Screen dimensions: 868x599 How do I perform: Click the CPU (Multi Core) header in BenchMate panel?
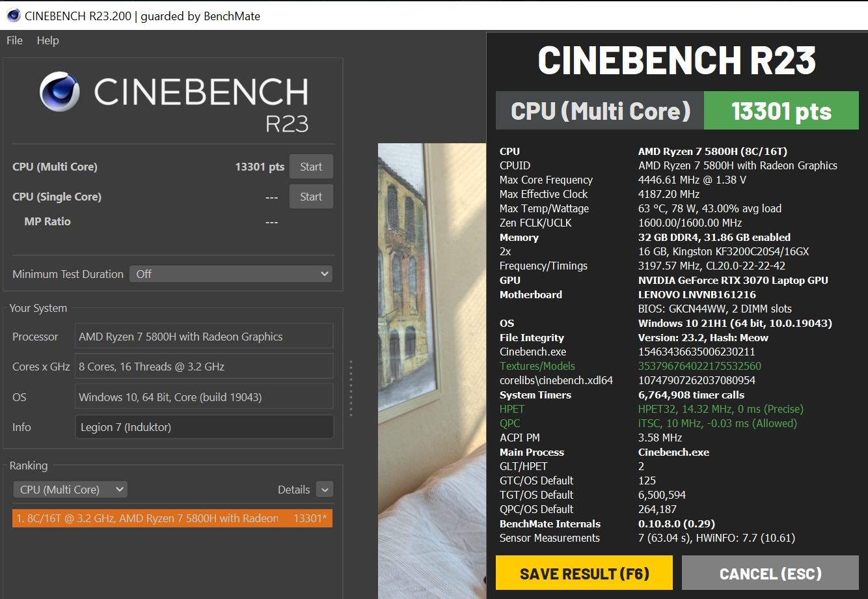(600, 111)
